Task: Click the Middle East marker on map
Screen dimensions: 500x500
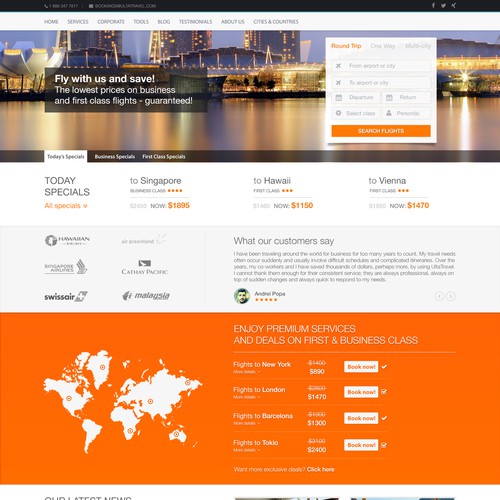Action: 150,401
